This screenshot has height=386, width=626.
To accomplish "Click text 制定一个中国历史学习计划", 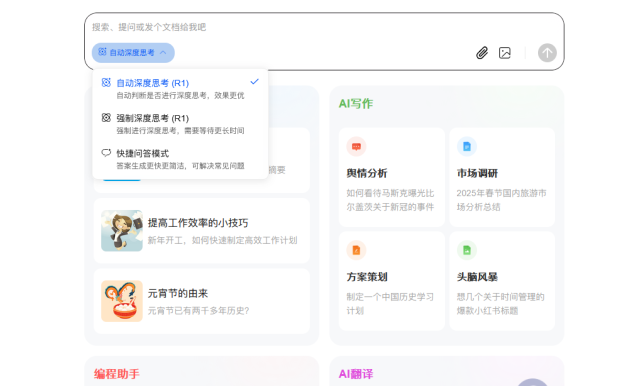I will [x=390, y=304].
